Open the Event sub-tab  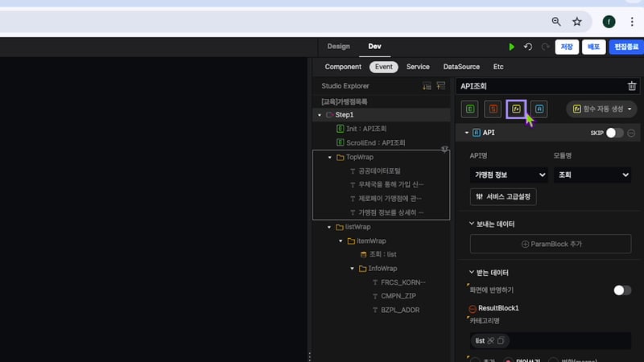pyautogui.click(x=384, y=67)
